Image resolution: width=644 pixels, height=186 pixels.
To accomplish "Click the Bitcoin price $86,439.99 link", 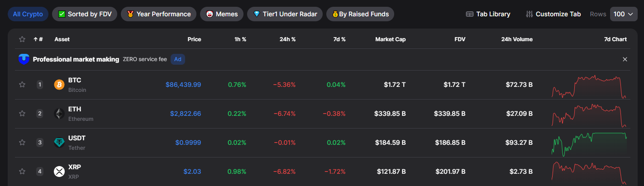I will point(183,85).
